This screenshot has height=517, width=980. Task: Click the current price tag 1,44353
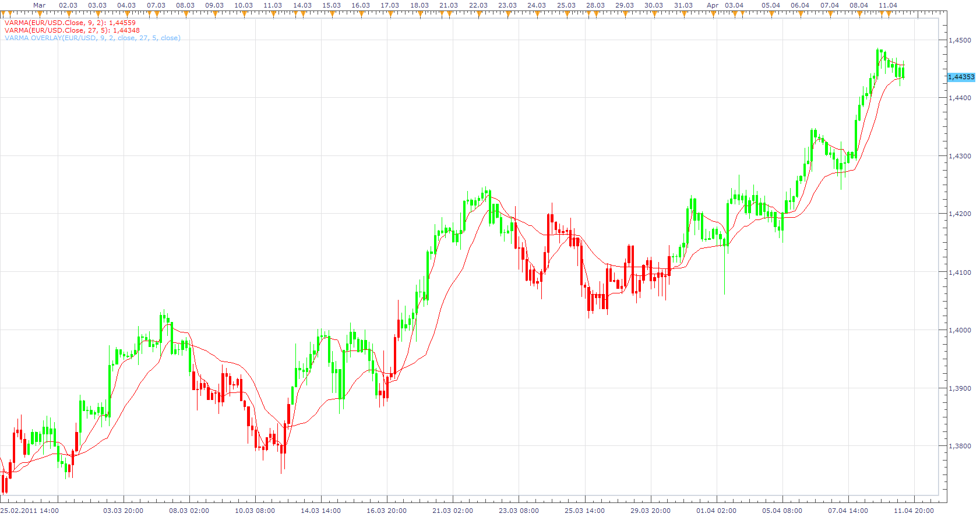pos(961,77)
